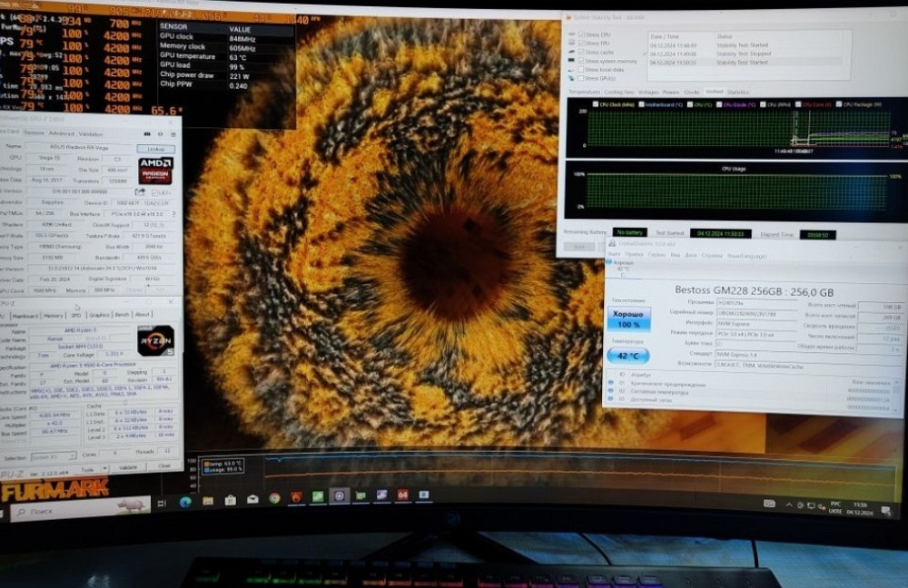This screenshot has width=908, height=588.
Task: Switch to the Statistics tab in AIDA64
Action: click(x=738, y=92)
